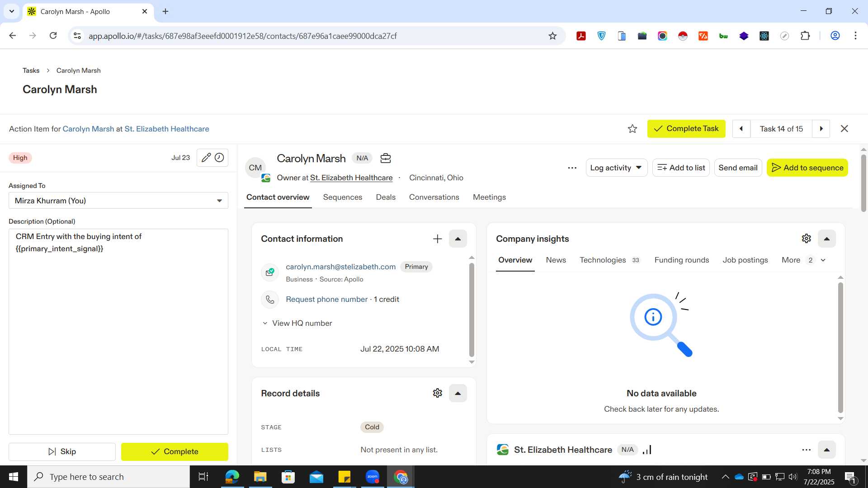868x488 pixels.
Task: Click the main page scrollbar
Action: pyautogui.click(x=863, y=183)
